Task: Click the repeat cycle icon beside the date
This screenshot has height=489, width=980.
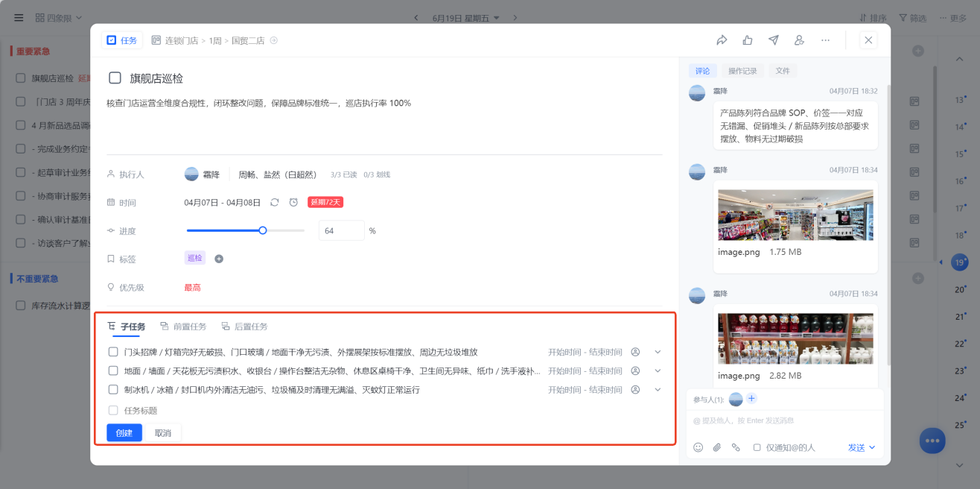Action: 275,202
